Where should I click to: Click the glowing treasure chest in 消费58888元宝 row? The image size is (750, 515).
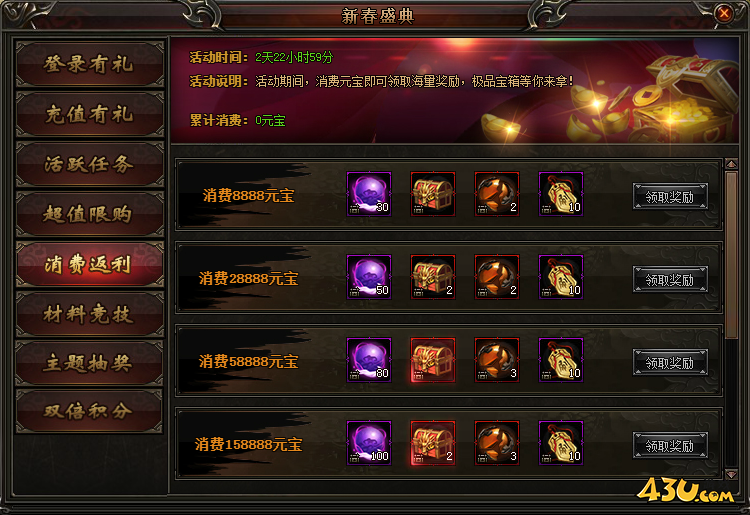(433, 360)
